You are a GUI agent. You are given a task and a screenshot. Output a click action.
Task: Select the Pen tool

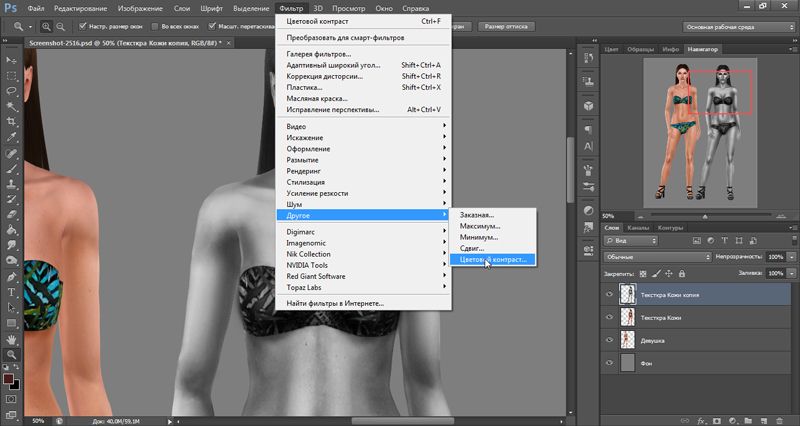tap(11, 277)
